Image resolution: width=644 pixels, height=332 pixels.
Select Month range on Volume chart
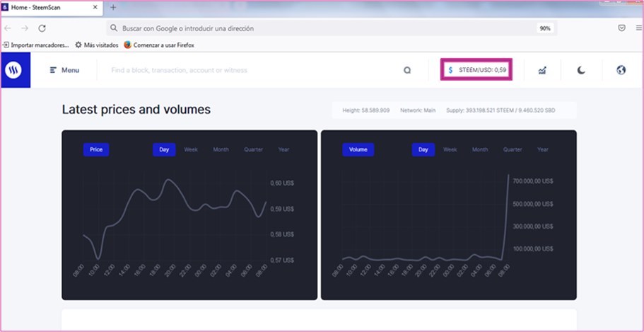point(480,150)
